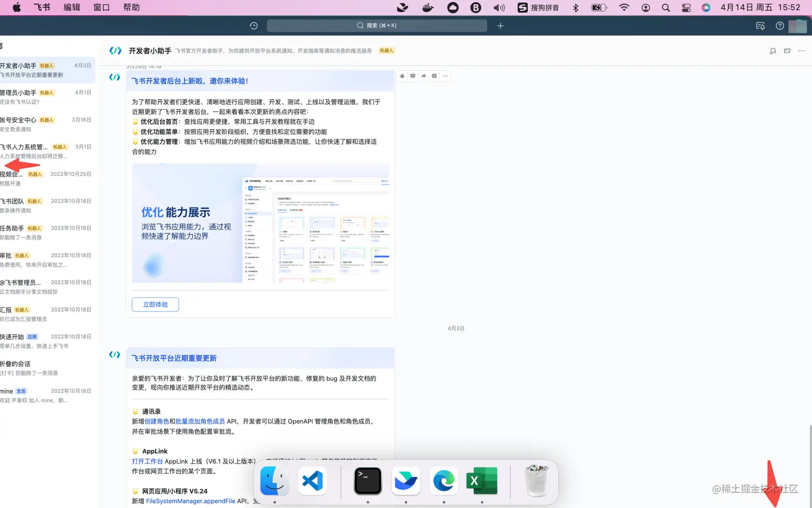Open the Apple menu

17,8
